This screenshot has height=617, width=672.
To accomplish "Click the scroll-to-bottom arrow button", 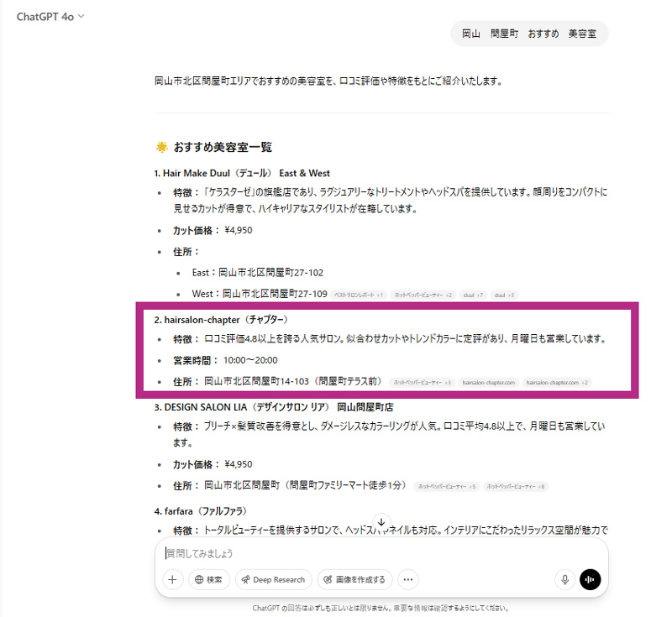I will tap(381, 522).
